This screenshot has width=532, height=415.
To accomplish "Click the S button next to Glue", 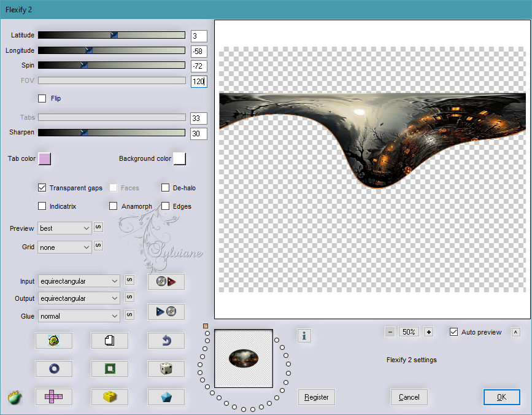I will 129,314.
